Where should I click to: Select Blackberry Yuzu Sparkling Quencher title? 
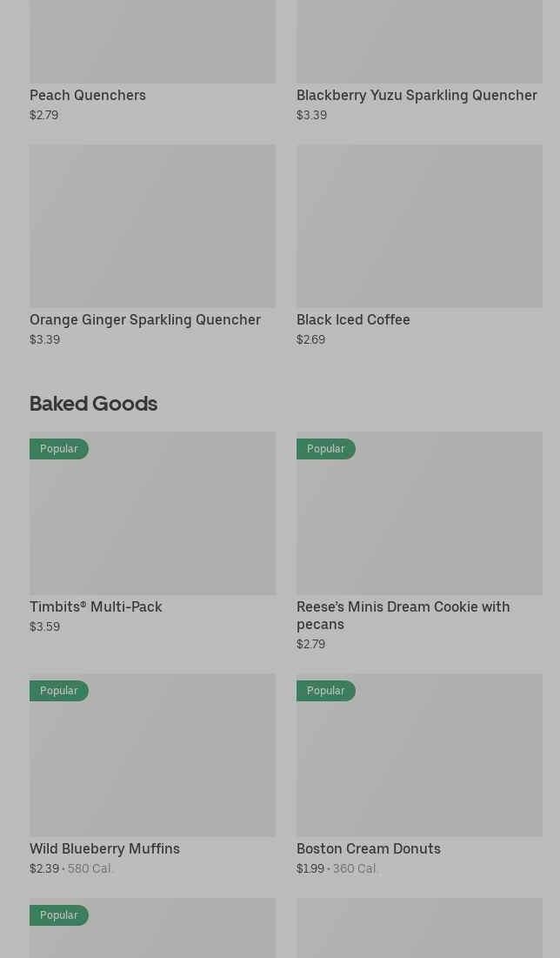pos(417,95)
